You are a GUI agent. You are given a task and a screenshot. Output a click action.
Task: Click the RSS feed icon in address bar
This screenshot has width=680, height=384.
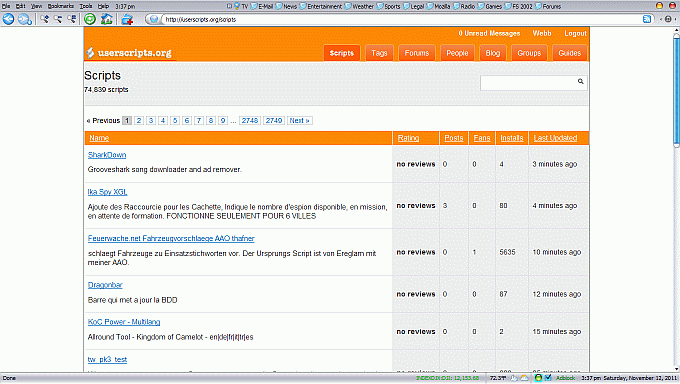click(x=647, y=19)
